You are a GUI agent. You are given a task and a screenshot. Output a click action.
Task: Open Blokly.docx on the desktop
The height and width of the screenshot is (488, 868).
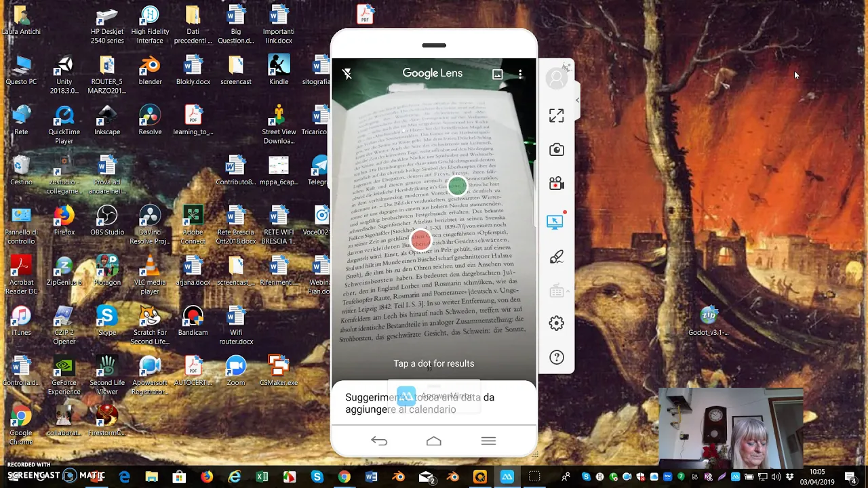tap(193, 70)
